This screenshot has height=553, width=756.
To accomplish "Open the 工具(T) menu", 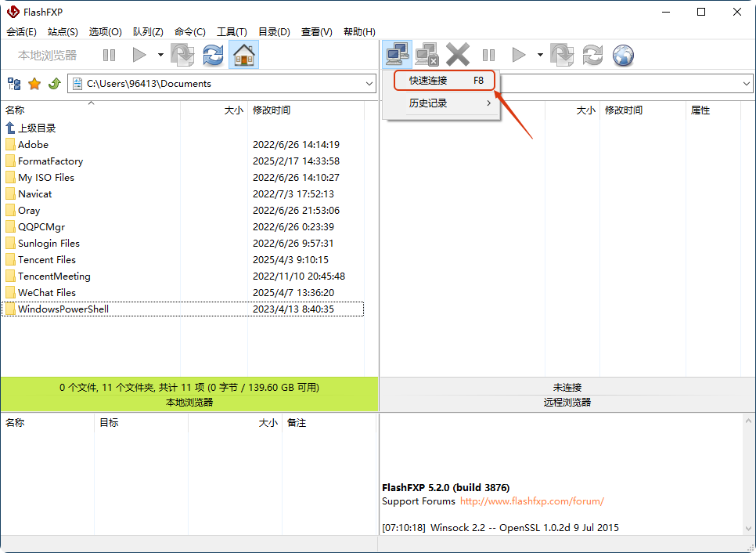I will coord(232,32).
